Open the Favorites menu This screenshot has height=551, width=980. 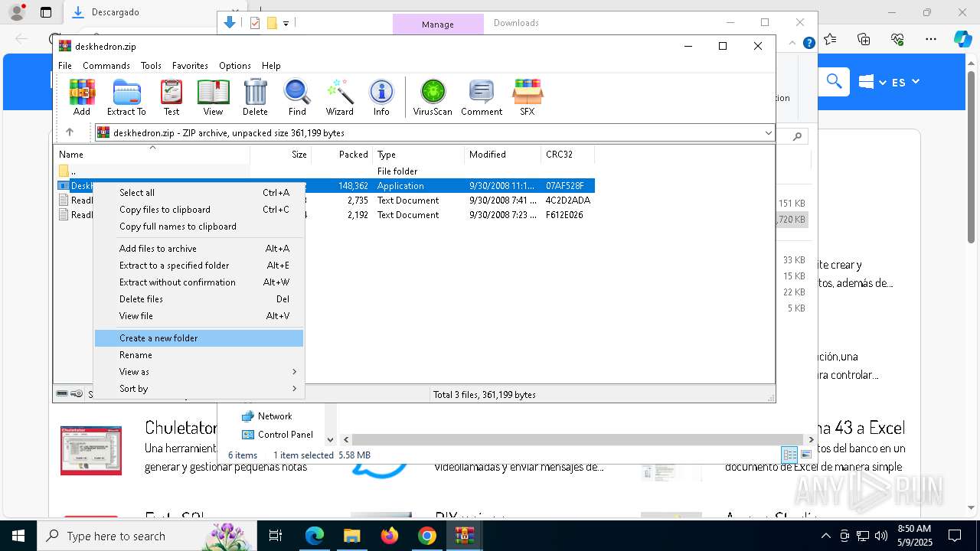[190, 66]
